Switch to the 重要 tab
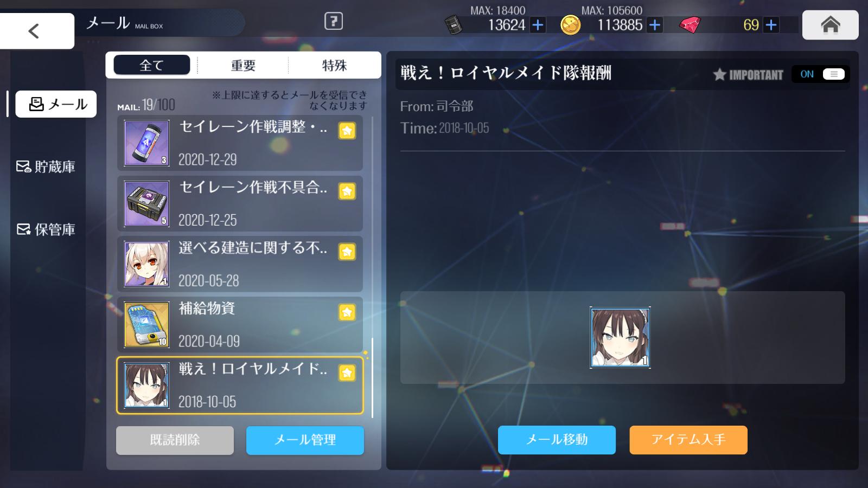 click(243, 65)
